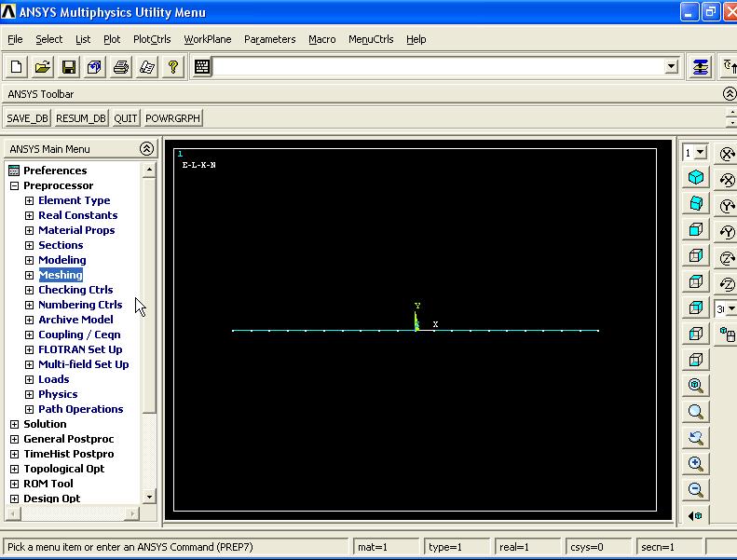Click the yellow question mark help icon
Image resolution: width=737 pixels, height=560 pixels.
point(173,67)
